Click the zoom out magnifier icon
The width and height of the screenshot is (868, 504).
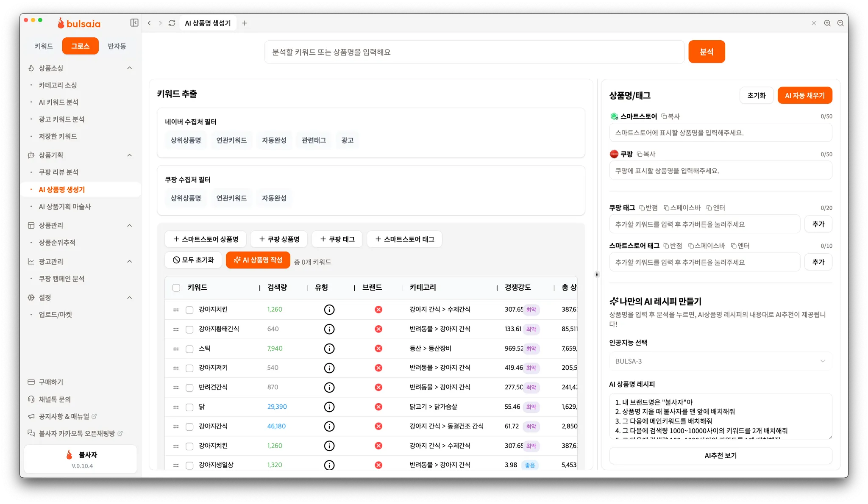(840, 23)
